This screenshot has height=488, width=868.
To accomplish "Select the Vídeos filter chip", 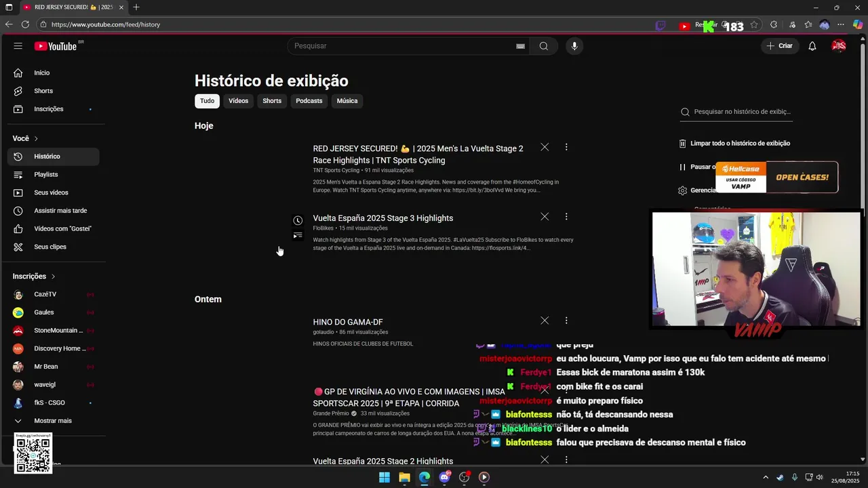I will 239,101.
